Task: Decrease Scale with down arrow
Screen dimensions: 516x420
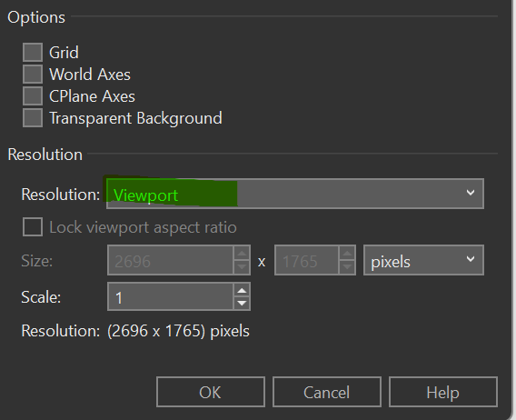Action: 242,303
